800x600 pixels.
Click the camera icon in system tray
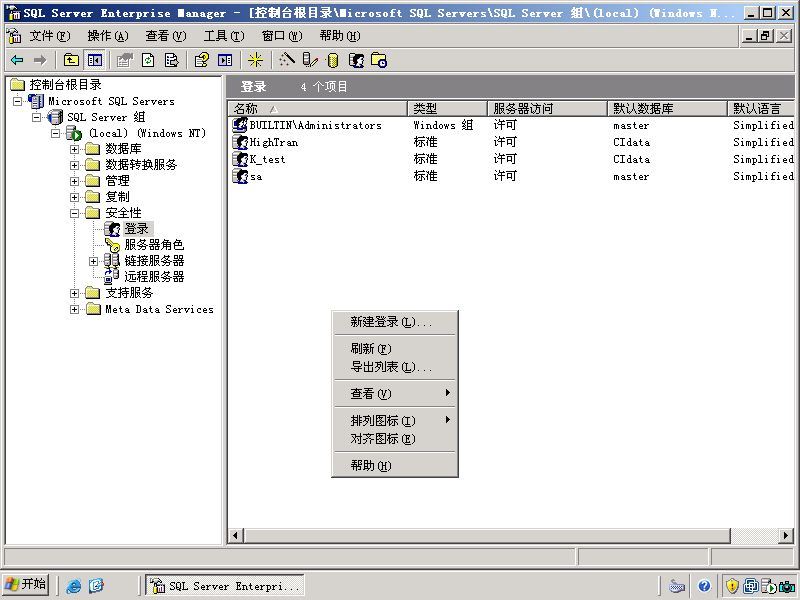pyautogui.click(x=787, y=586)
